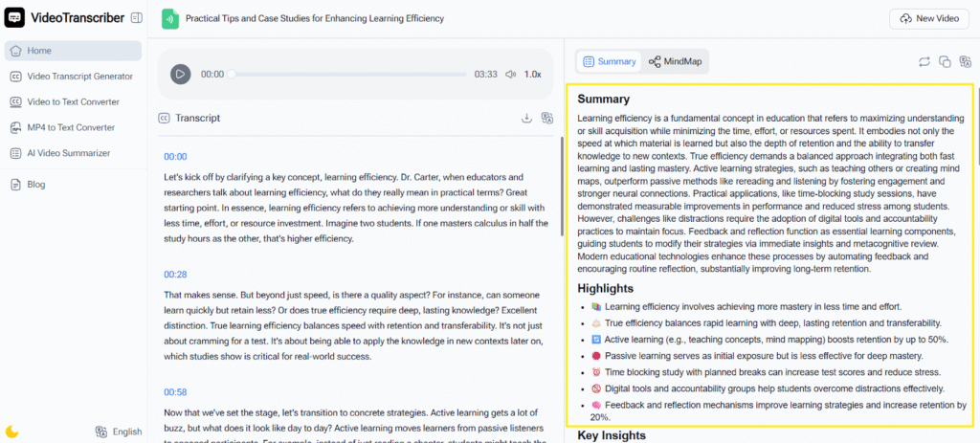980x443 pixels.
Task: Regenerate the summary with the refresh icon
Action: coord(924,61)
